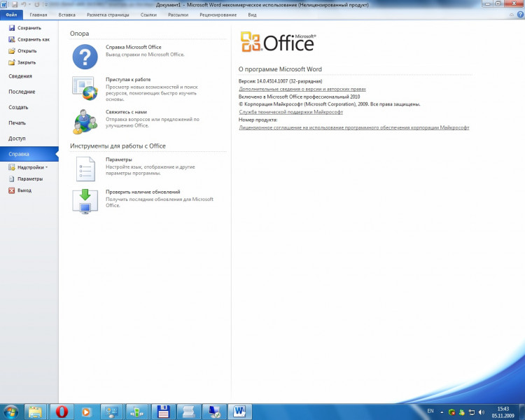Launch Opera browser from the taskbar
Viewport: 525px width, 420px height.
click(62, 412)
